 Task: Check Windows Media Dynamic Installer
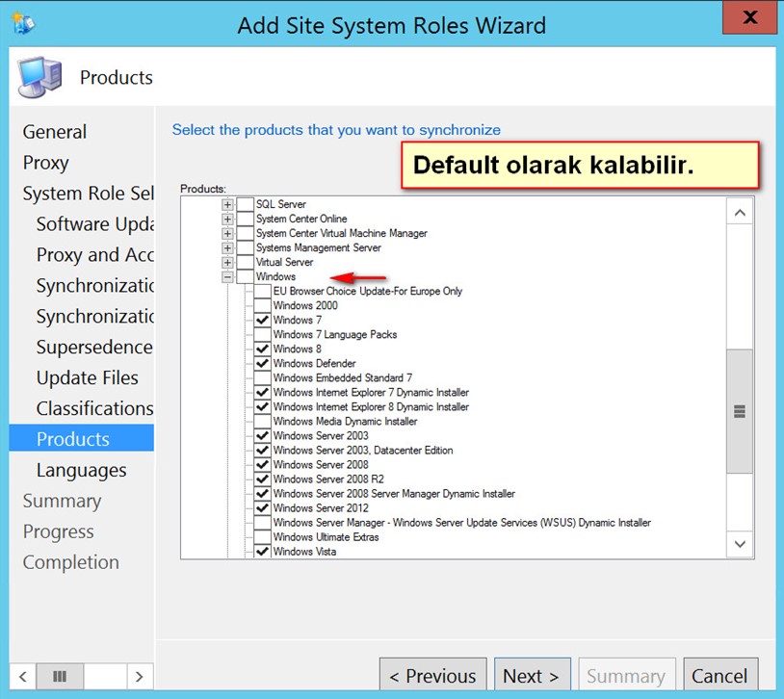pyautogui.click(x=263, y=422)
